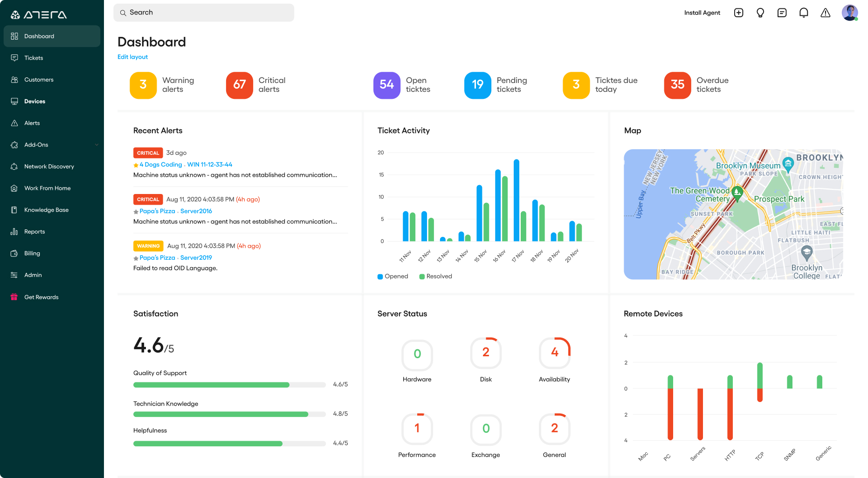Click the Network Discovery sidebar icon
This screenshot has width=868, height=478.
(x=14, y=166)
